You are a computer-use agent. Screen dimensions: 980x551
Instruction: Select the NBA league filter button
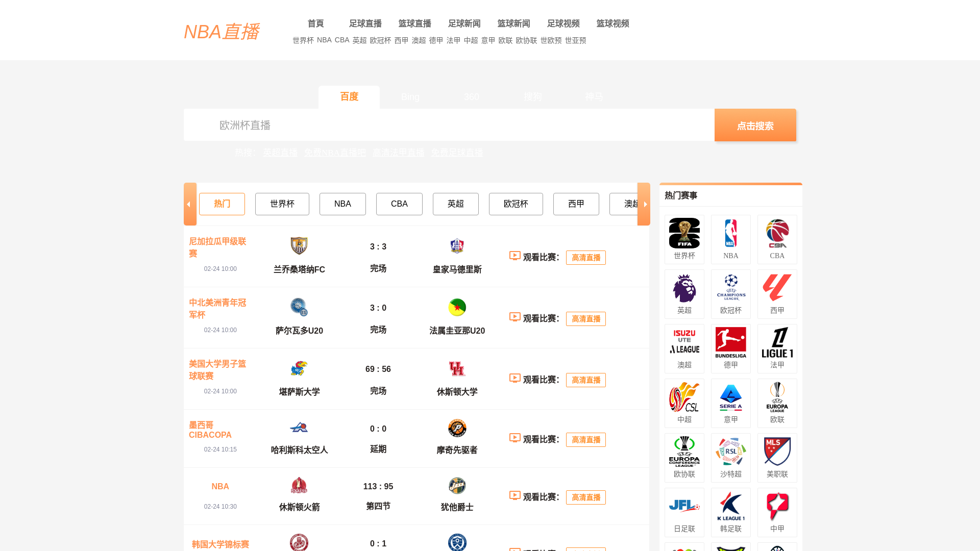(x=342, y=204)
